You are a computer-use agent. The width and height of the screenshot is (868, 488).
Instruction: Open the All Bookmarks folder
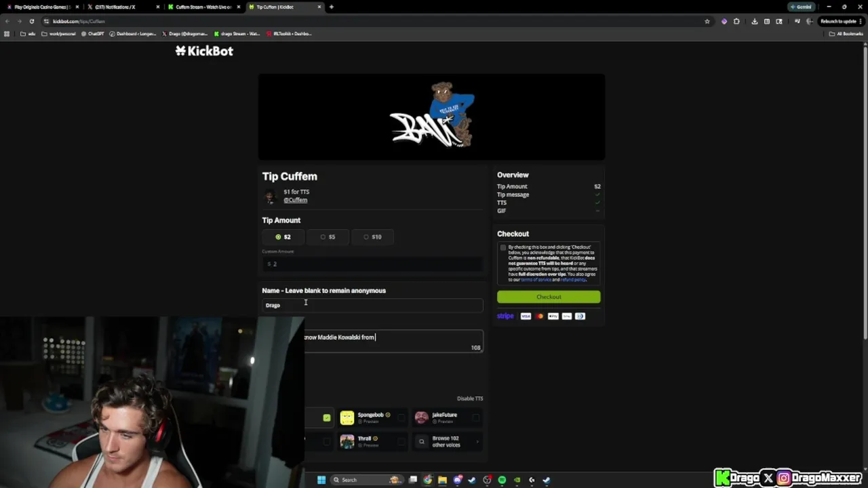point(846,33)
